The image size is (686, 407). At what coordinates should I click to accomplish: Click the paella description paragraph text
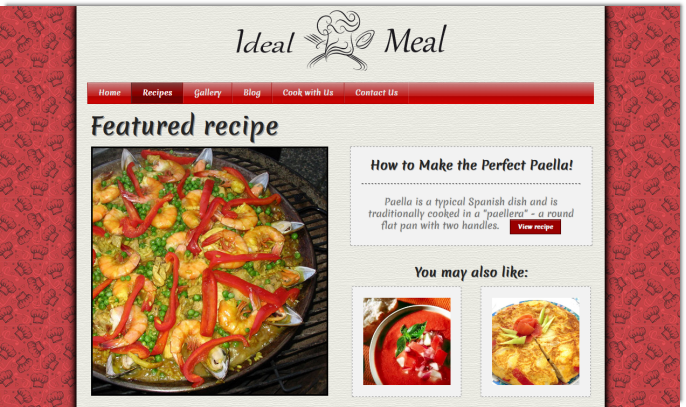(471, 214)
